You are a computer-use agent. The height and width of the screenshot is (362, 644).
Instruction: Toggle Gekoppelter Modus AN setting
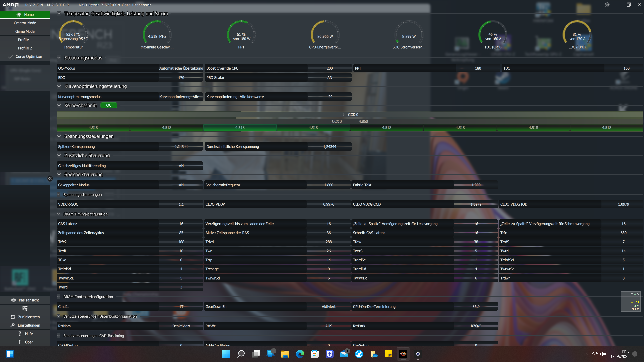181,185
